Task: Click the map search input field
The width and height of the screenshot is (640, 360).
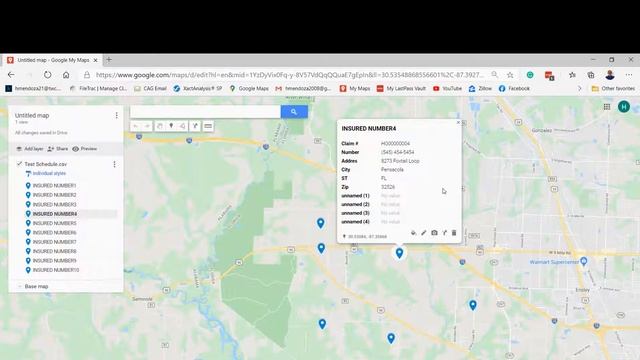Action: tap(205, 111)
